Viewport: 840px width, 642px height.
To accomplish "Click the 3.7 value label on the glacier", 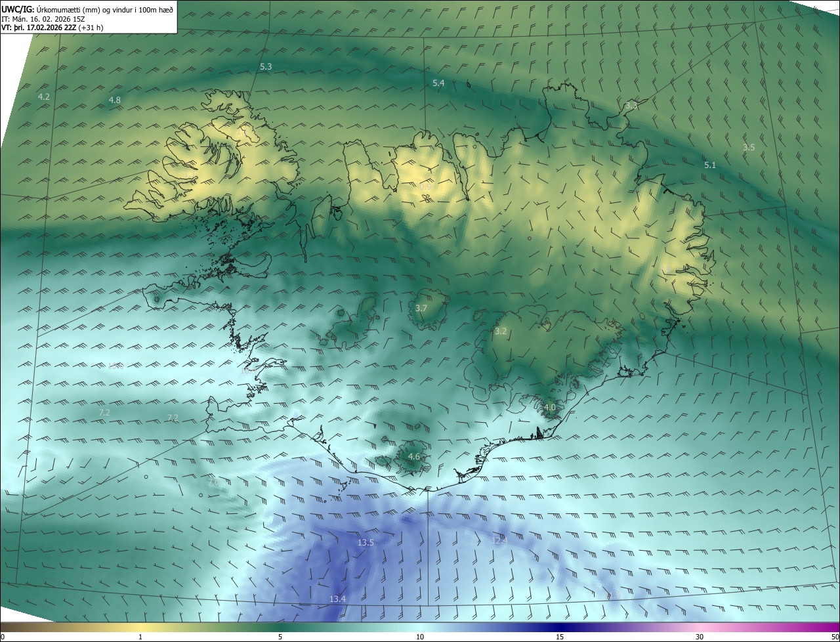I will tap(421, 309).
